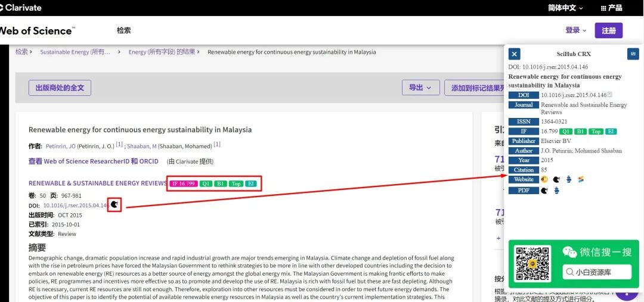The image size is (644, 302).
Task: Click the article title heading in main panel
Action: point(140,130)
